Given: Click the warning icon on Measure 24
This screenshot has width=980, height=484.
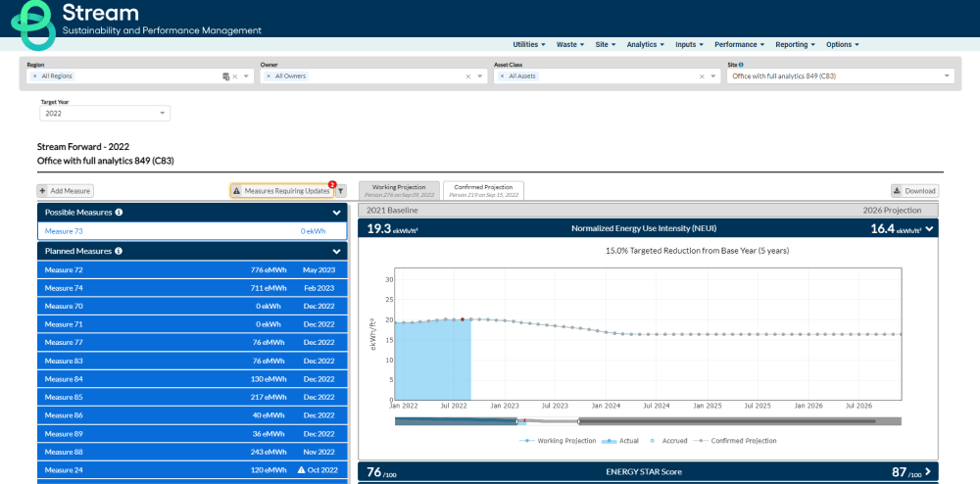Looking at the screenshot, I should point(301,470).
